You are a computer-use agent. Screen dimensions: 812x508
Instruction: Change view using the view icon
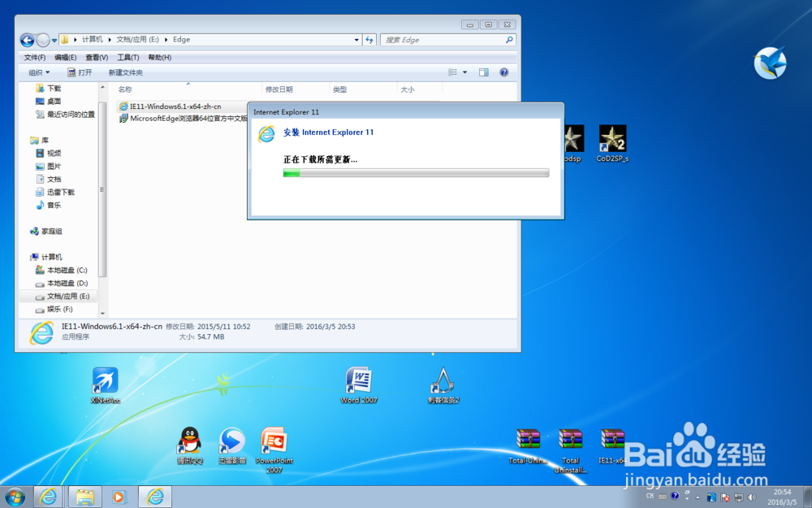452,72
